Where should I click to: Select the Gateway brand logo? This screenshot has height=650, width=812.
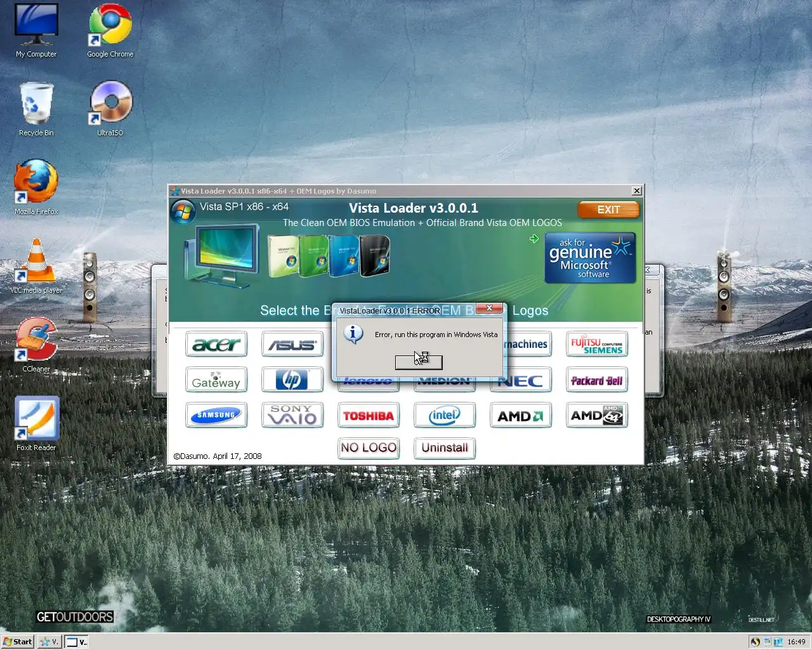(216, 380)
